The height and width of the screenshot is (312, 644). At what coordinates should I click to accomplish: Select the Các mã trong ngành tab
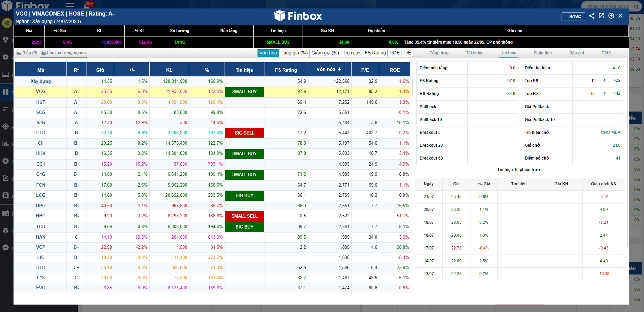[64, 53]
